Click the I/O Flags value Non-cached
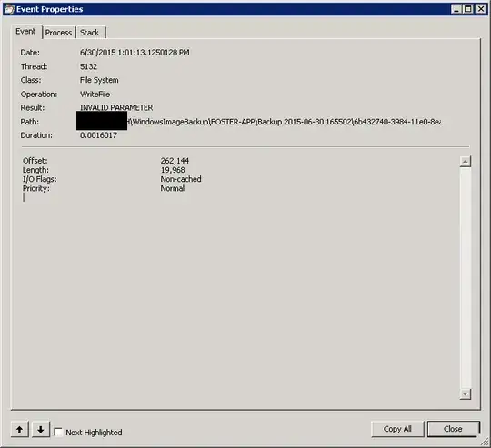Screen dimensions: 491x448 tap(181, 179)
